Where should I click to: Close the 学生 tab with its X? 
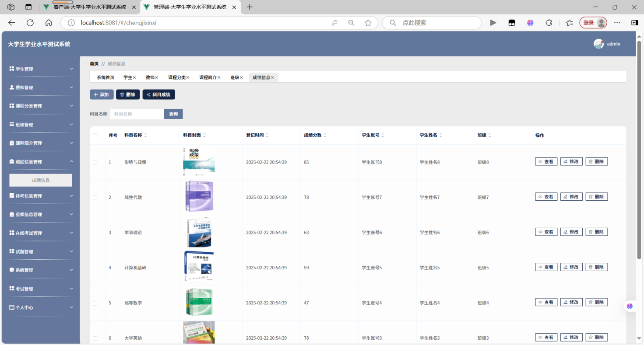coord(134,77)
